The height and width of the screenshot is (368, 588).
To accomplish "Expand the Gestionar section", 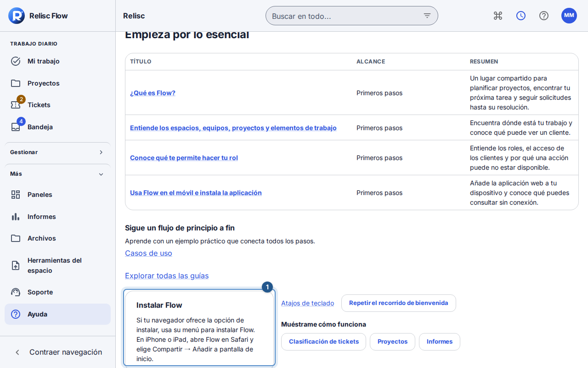I will tap(57, 152).
